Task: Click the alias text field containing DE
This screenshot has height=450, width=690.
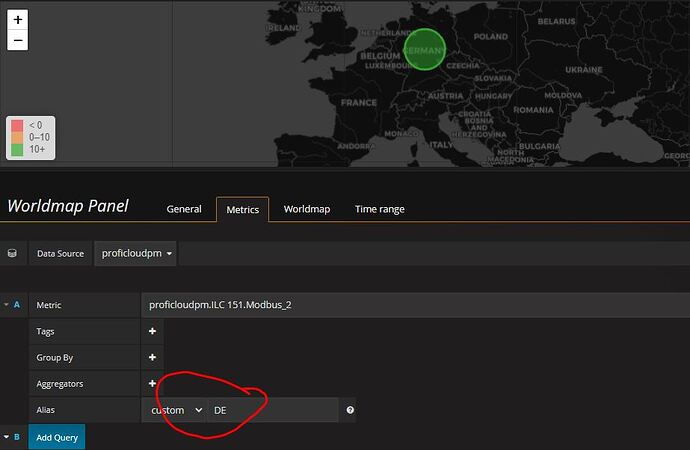Action: [x=272, y=410]
